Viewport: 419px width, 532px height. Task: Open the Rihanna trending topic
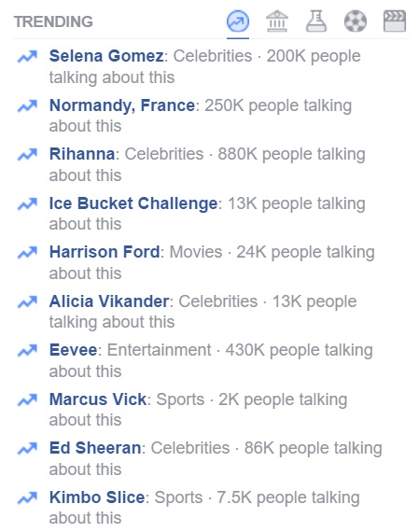82,154
